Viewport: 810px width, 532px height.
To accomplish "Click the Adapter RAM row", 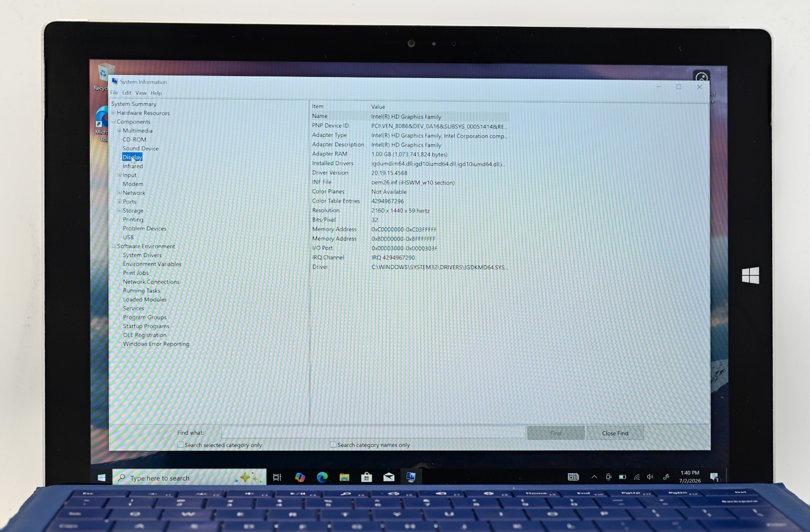I will coord(410,154).
